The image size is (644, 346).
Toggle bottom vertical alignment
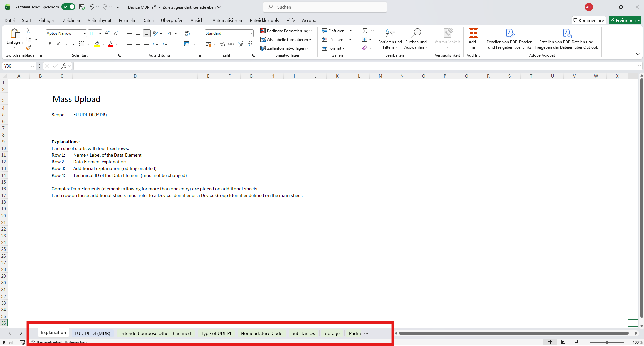pos(147,33)
